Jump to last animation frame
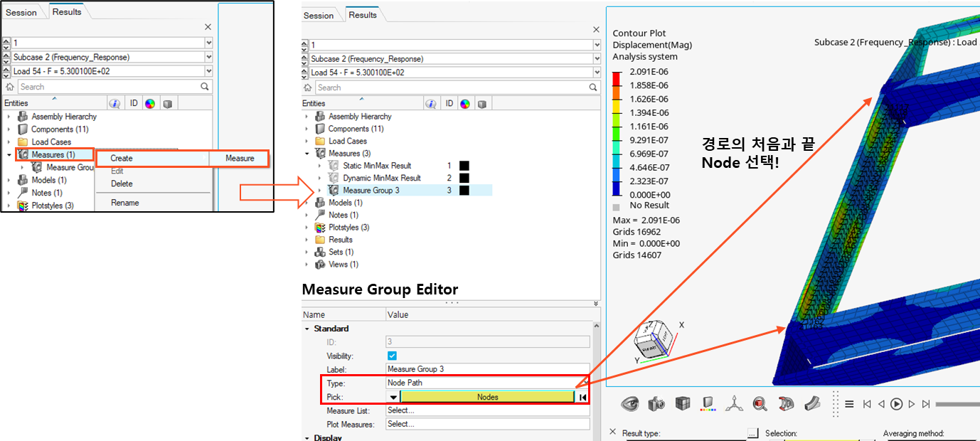 (926, 404)
